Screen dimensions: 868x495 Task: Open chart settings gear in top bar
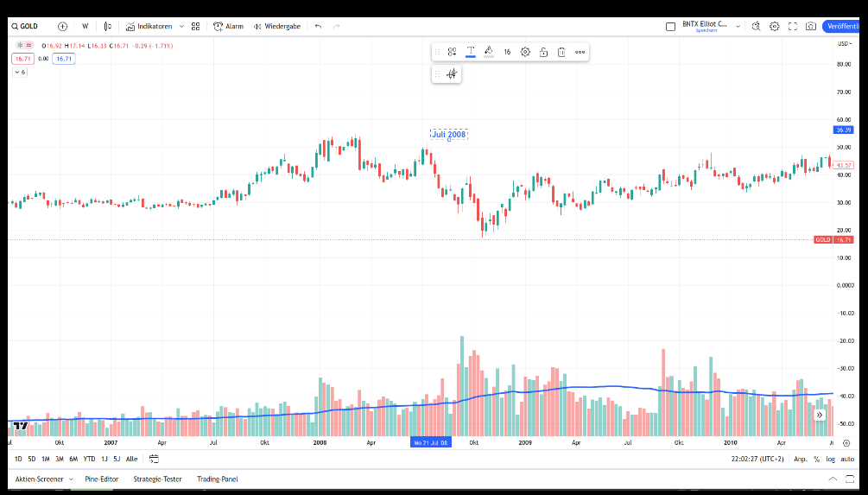(774, 27)
